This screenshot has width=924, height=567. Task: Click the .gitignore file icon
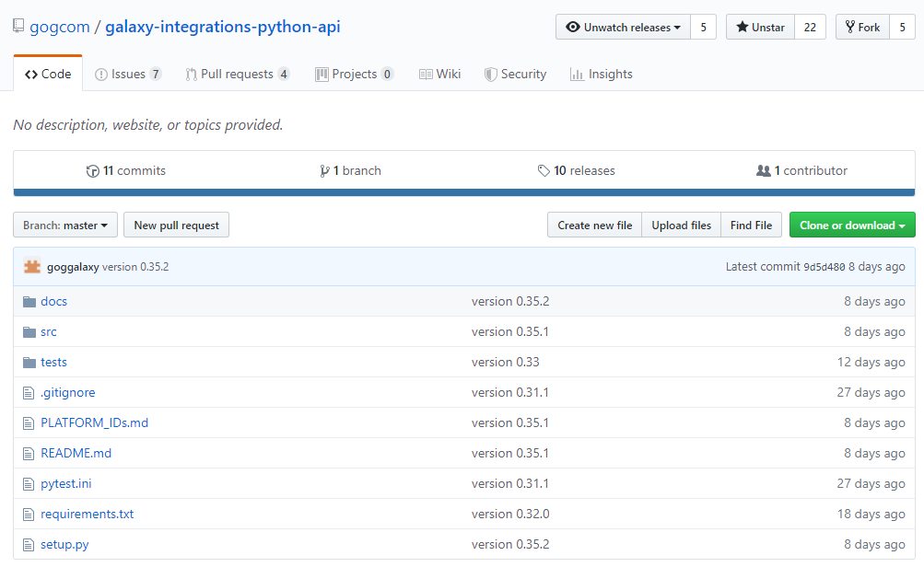click(29, 393)
